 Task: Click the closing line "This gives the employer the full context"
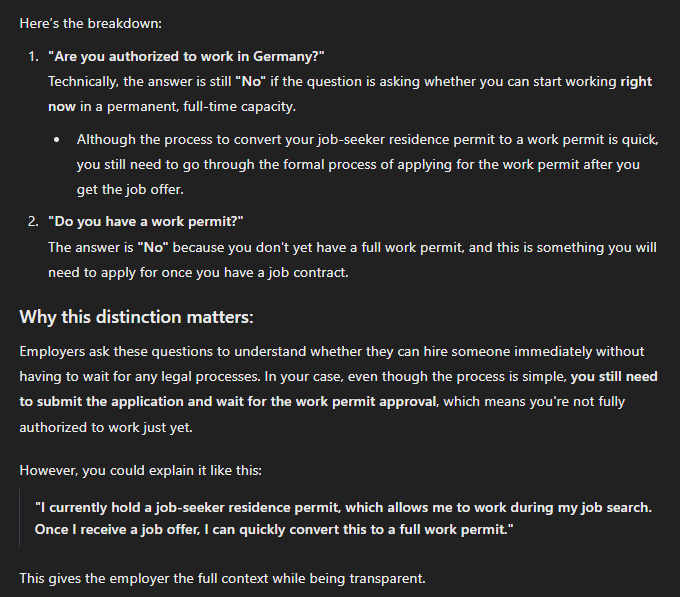[222, 579]
